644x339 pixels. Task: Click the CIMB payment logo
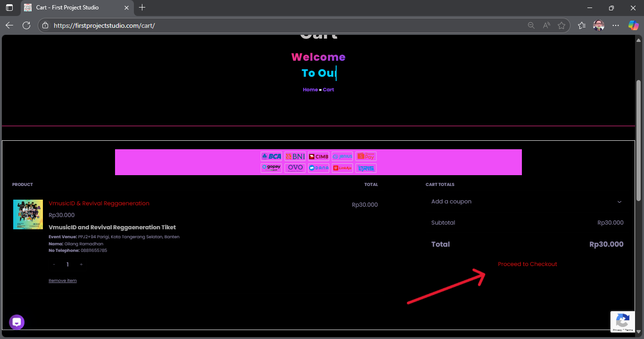click(319, 156)
